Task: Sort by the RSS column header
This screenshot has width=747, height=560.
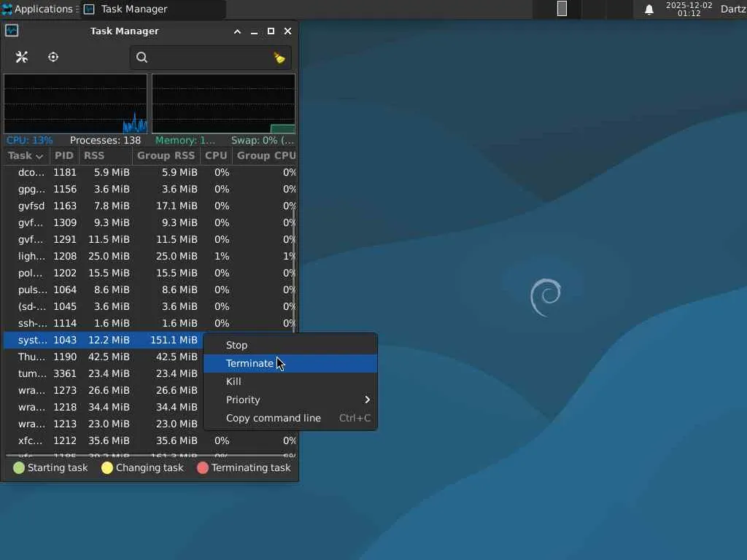Action: (105, 156)
